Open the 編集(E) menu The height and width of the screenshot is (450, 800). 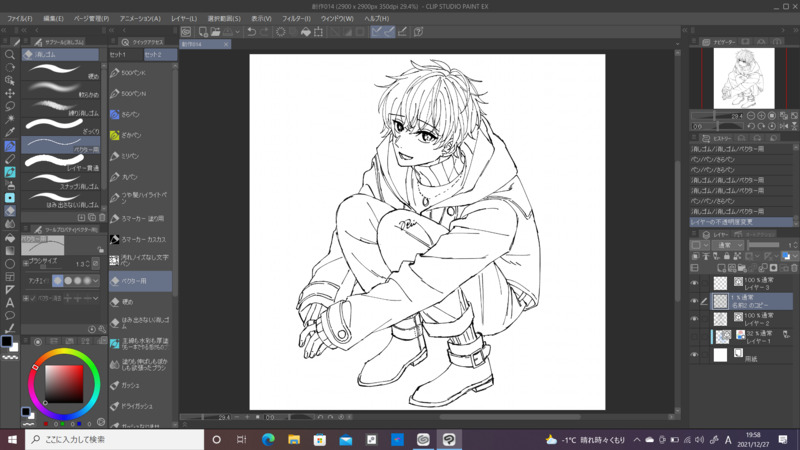[x=53, y=18]
